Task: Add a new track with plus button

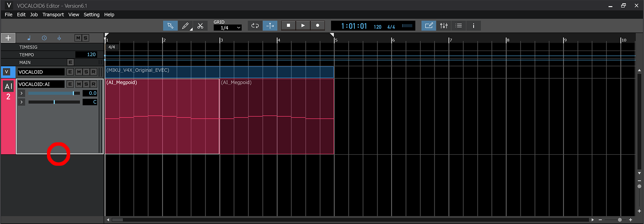Action: 8,38
